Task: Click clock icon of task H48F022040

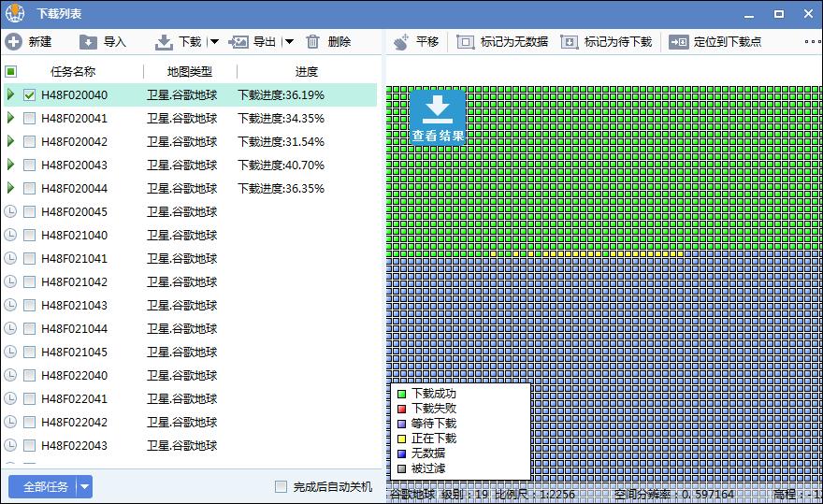Action: [10, 375]
